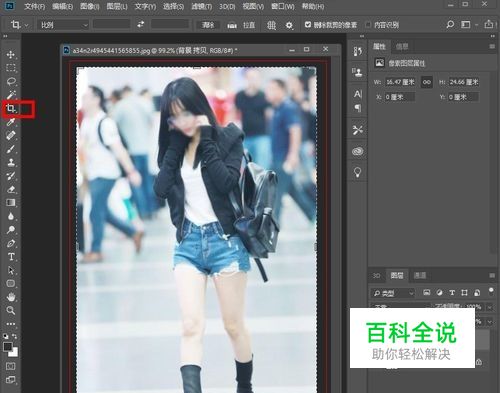Screen dimensions: 500x393
Task: Open crop overlay grid options
Action: click(x=271, y=25)
